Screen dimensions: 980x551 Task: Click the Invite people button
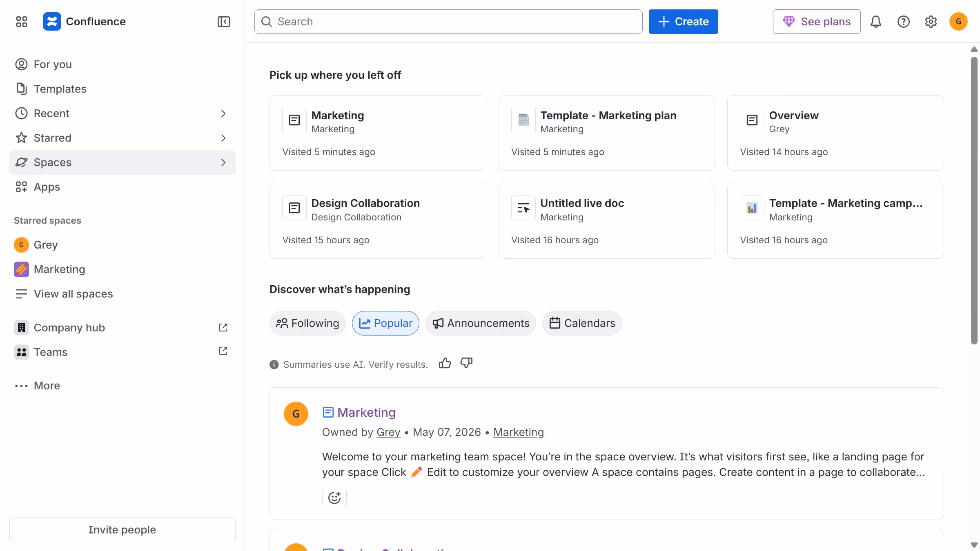[122, 530]
